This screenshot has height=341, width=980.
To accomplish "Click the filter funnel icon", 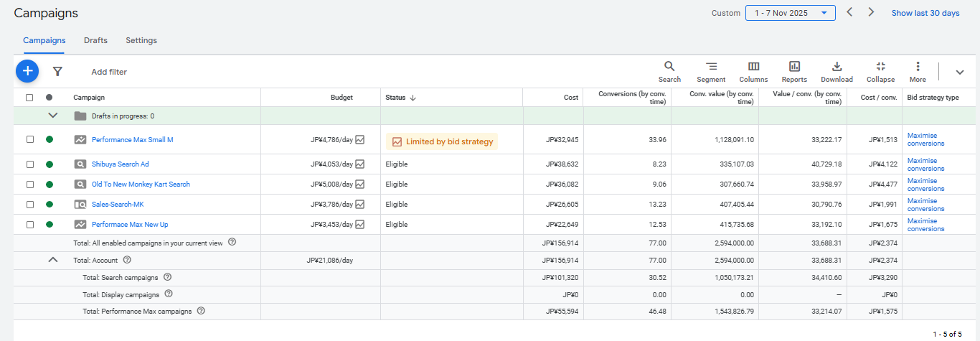I will coord(57,71).
